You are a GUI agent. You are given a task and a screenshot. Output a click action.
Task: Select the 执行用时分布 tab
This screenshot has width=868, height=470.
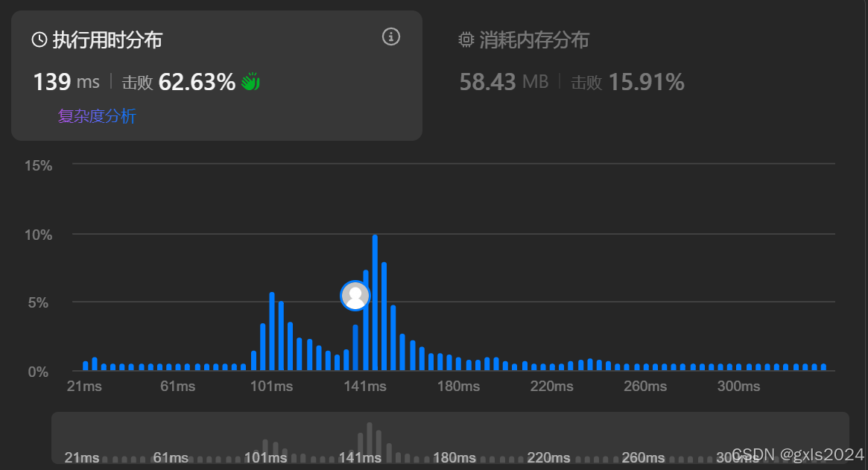click(217, 75)
